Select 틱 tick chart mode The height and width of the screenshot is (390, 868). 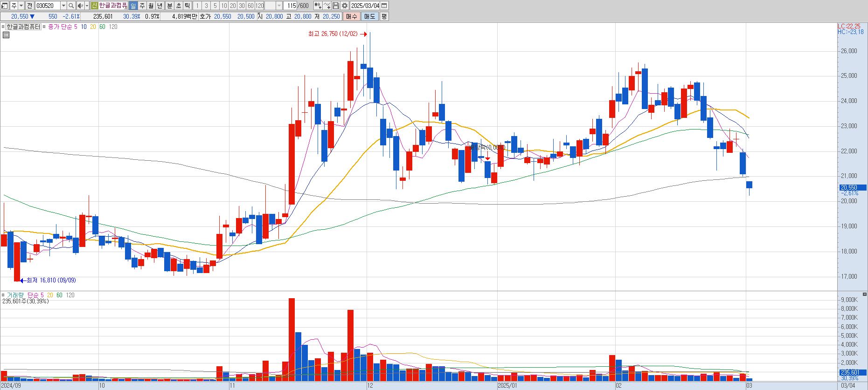point(187,6)
